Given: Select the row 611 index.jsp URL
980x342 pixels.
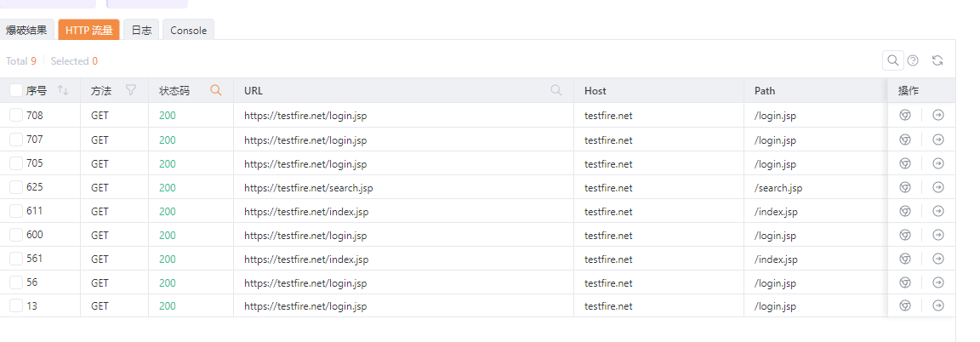Looking at the screenshot, I should [306, 211].
